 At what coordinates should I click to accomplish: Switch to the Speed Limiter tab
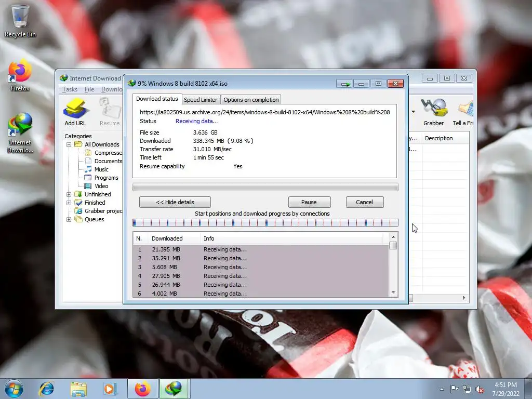(x=201, y=100)
